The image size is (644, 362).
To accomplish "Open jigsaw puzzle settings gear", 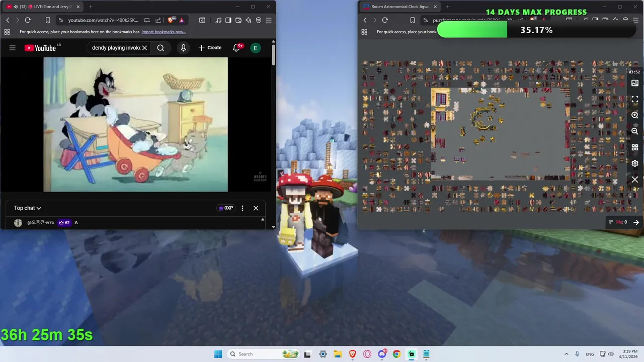I will tap(634, 163).
